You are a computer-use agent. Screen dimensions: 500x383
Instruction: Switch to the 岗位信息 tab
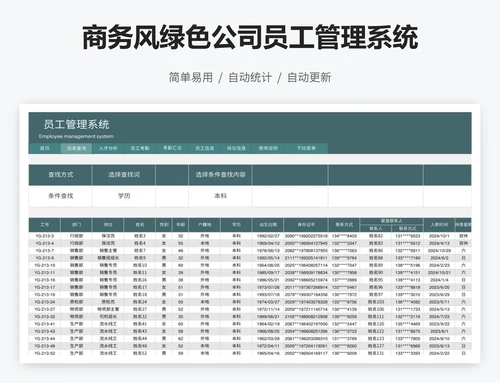236,148
